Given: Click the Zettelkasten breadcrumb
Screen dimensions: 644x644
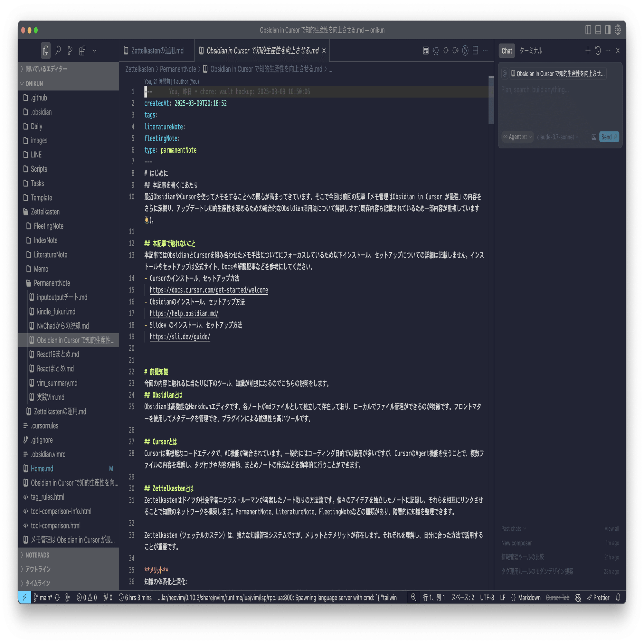Looking at the screenshot, I should [140, 69].
